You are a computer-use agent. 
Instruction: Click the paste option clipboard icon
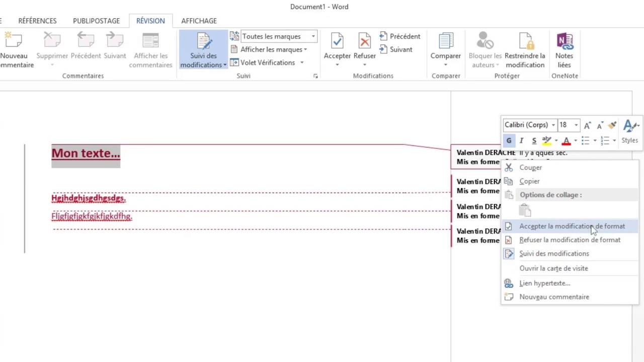(x=525, y=210)
